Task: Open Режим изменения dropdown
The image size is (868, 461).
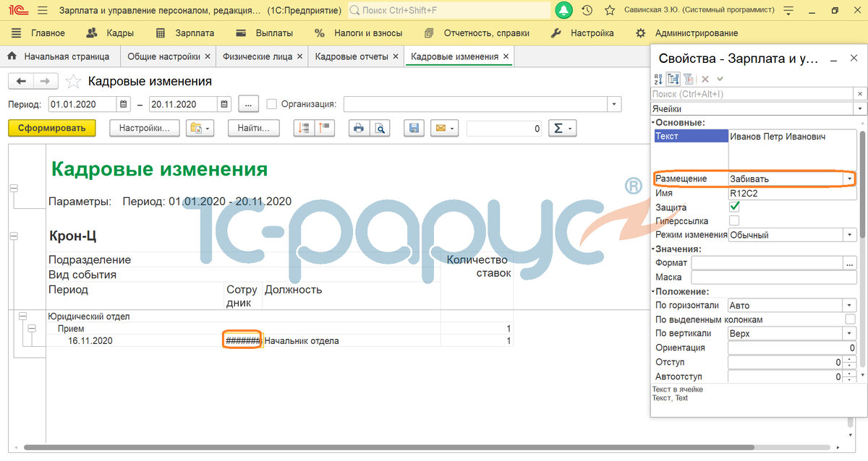Action: (x=850, y=235)
